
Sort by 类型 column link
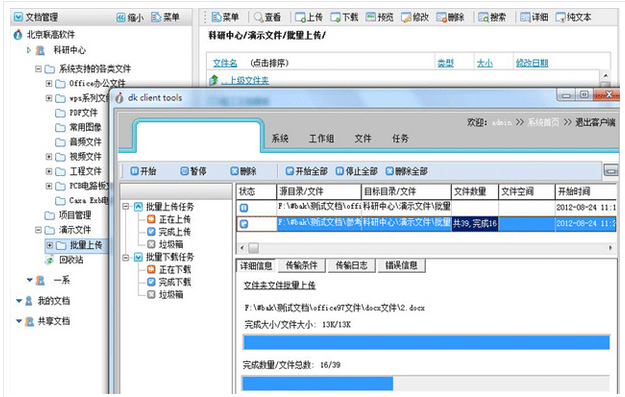[445, 63]
